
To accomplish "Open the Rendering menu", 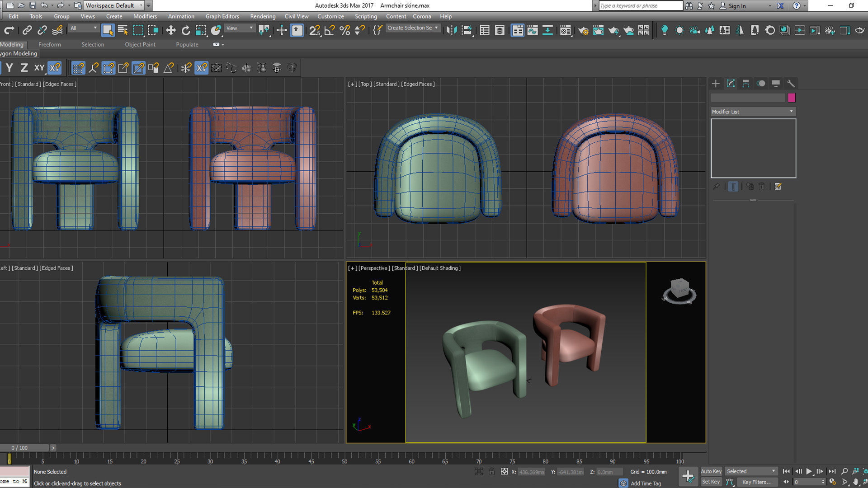I will tap(263, 16).
